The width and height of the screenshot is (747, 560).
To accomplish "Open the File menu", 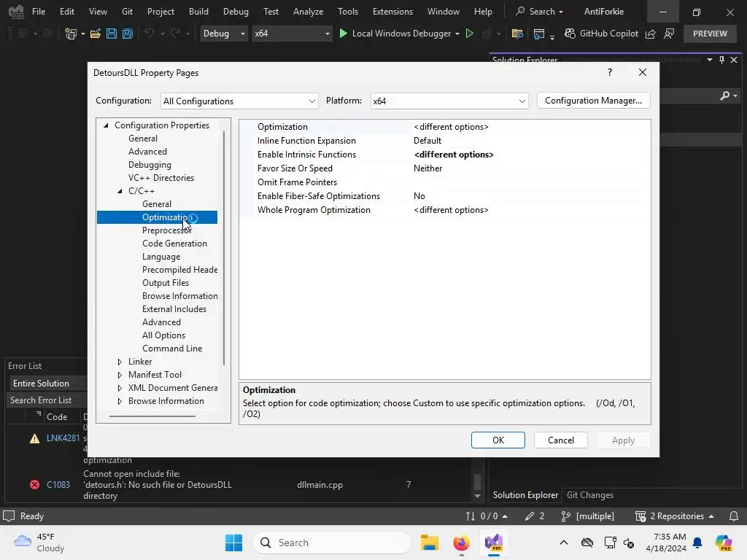I will (39, 12).
